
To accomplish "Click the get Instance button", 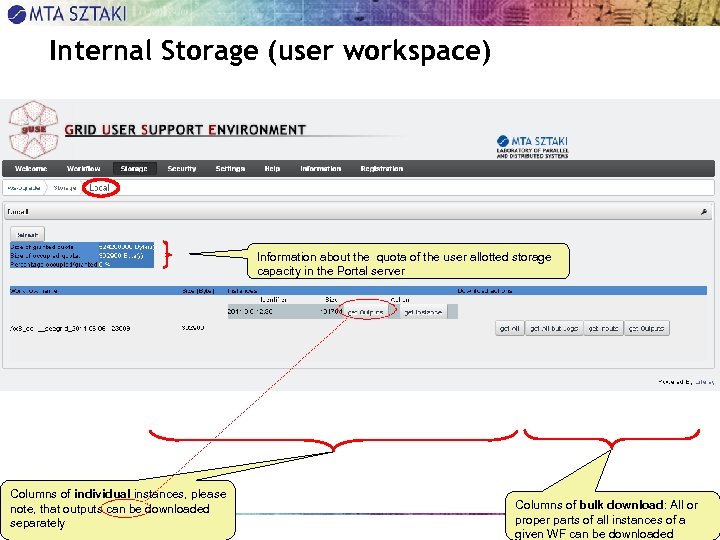I will tap(423, 312).
